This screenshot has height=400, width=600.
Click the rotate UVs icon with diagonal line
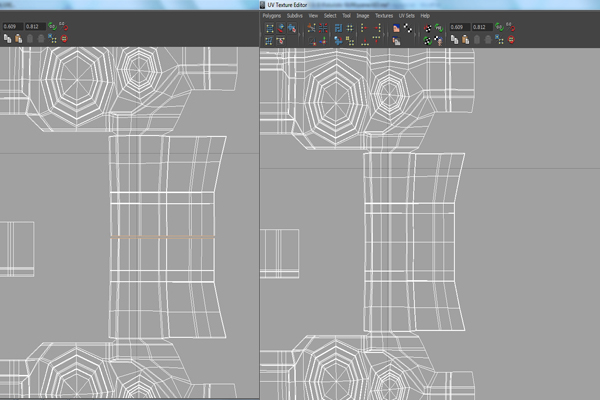pos(312,40)
